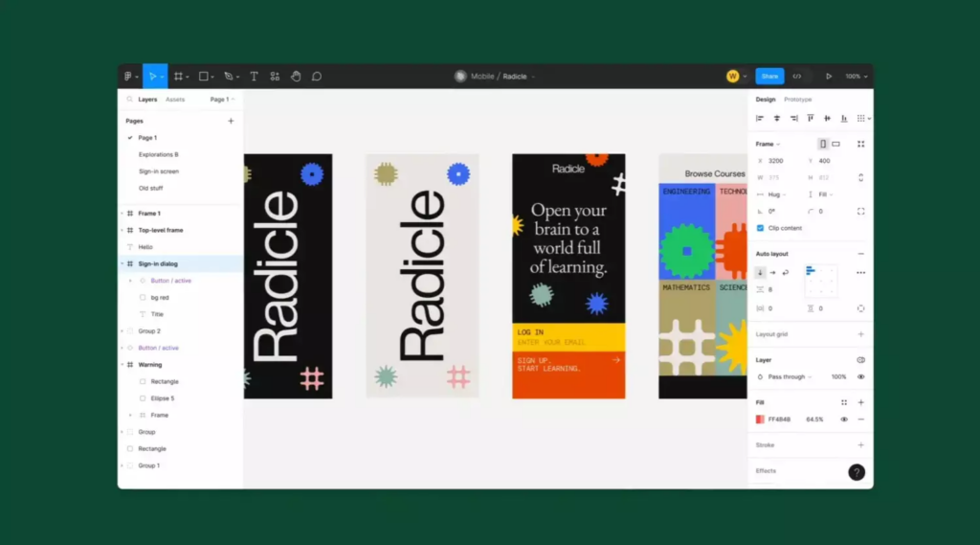This screenshot has width=980, height=545.
Task: Add a new page with plus
Action: click(231, 121)
